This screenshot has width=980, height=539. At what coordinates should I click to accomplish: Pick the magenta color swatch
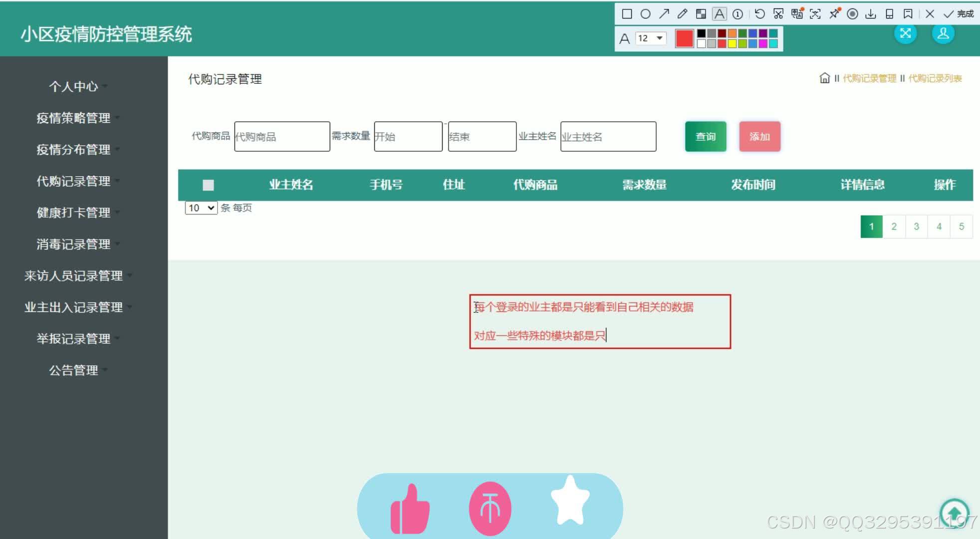(x=763, y=43)
